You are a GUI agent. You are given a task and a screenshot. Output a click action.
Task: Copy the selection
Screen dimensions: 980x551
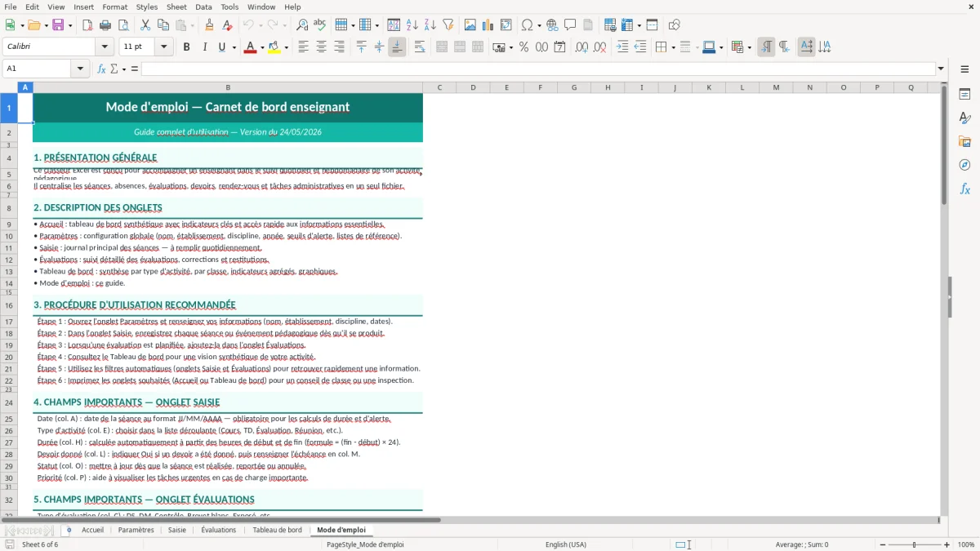(x=163, y=25)
